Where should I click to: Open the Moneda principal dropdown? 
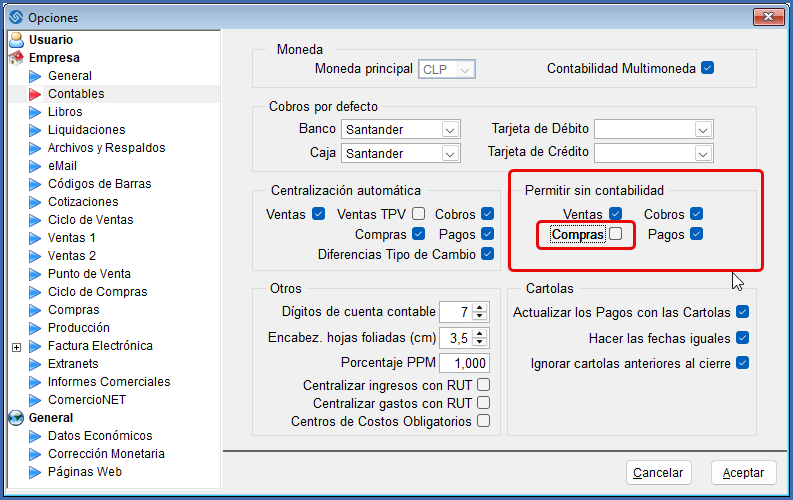[465, 70]
